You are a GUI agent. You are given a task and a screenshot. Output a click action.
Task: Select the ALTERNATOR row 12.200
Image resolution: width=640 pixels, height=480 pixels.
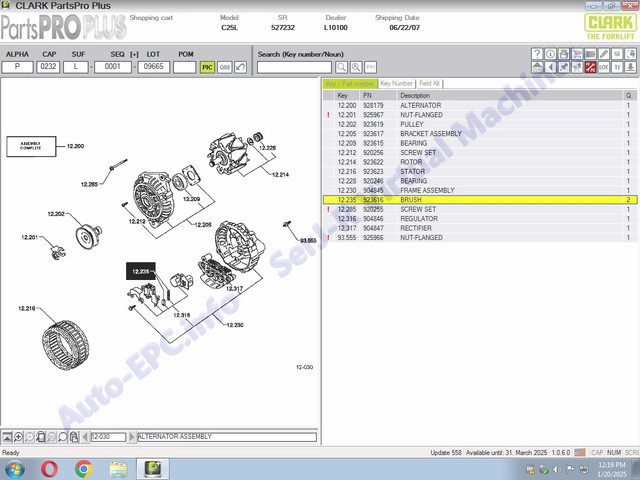point(480,105)
